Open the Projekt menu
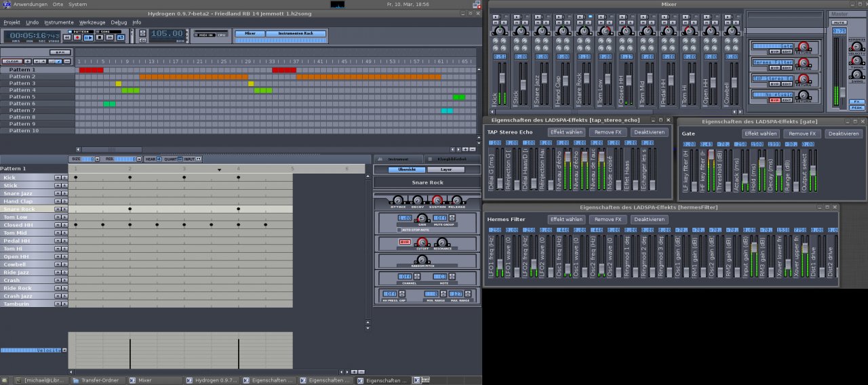This screenshot has width=868, height=385. [x=12, y=22]
